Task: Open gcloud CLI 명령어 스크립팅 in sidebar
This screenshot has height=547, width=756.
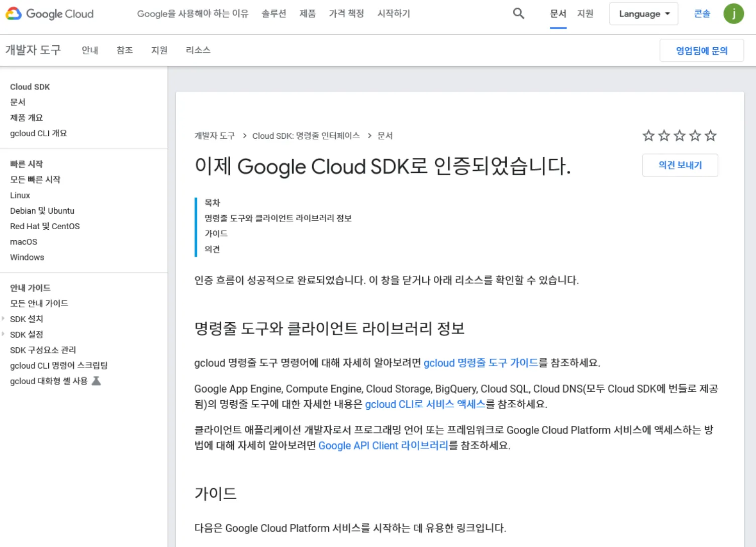Action: pyautogui.click(x=59, y=366)
